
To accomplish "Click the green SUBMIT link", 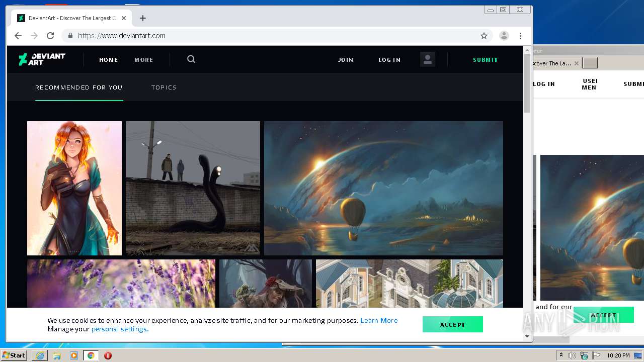I will click(x=486, y=60).
